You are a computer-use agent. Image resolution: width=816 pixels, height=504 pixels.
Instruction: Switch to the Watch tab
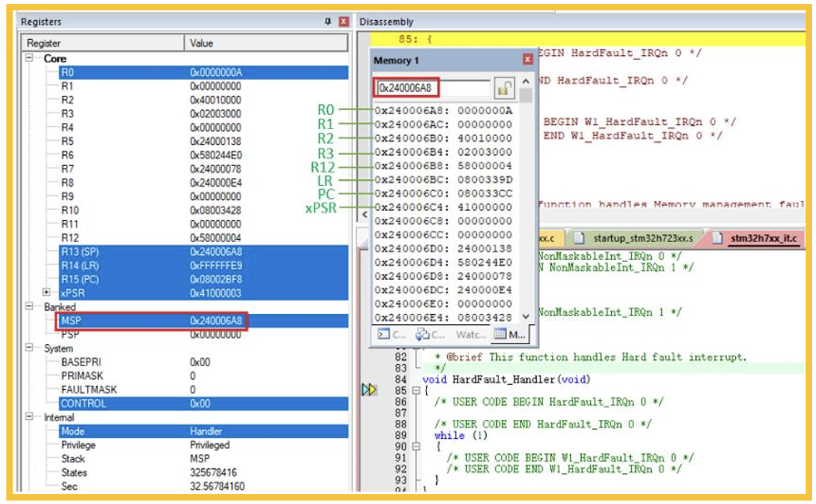(x=471, y=334)
